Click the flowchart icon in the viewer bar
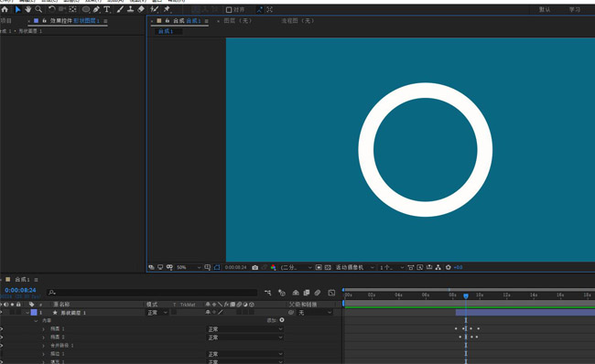Image resolution: width=595 pixels, height=364 pixels. (438, 267)
